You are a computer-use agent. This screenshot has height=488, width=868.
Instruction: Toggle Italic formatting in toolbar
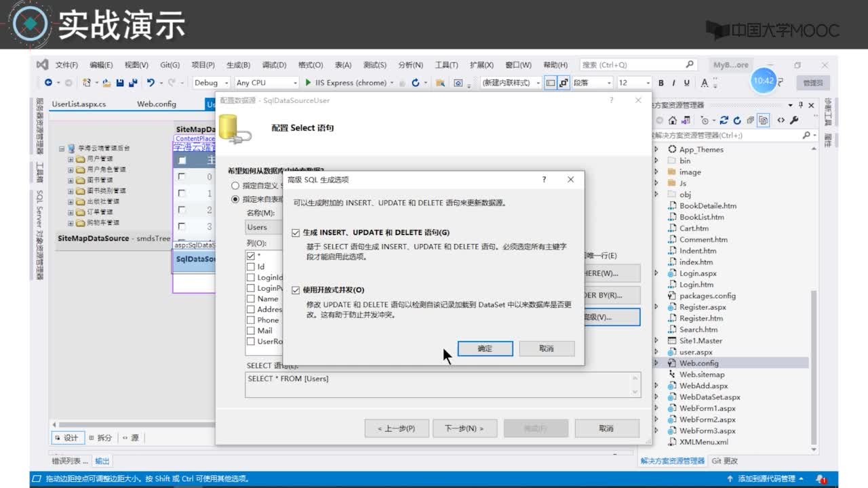674,83
